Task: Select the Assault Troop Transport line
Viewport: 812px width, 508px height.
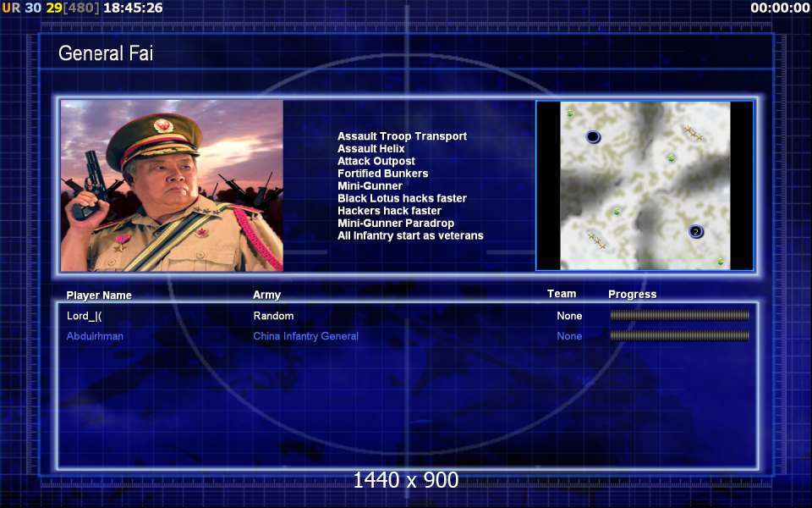Action: click(x=402, y=136)
